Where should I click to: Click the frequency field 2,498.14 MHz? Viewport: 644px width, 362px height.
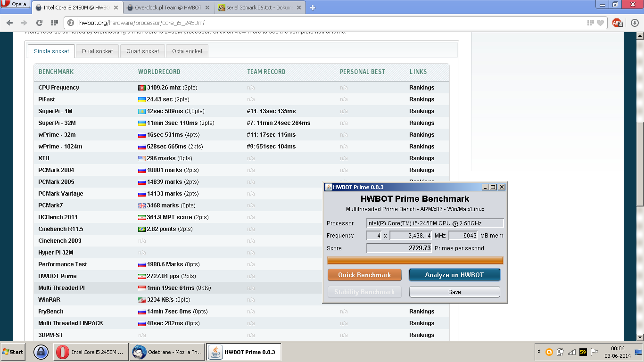[x=411, y=235]
